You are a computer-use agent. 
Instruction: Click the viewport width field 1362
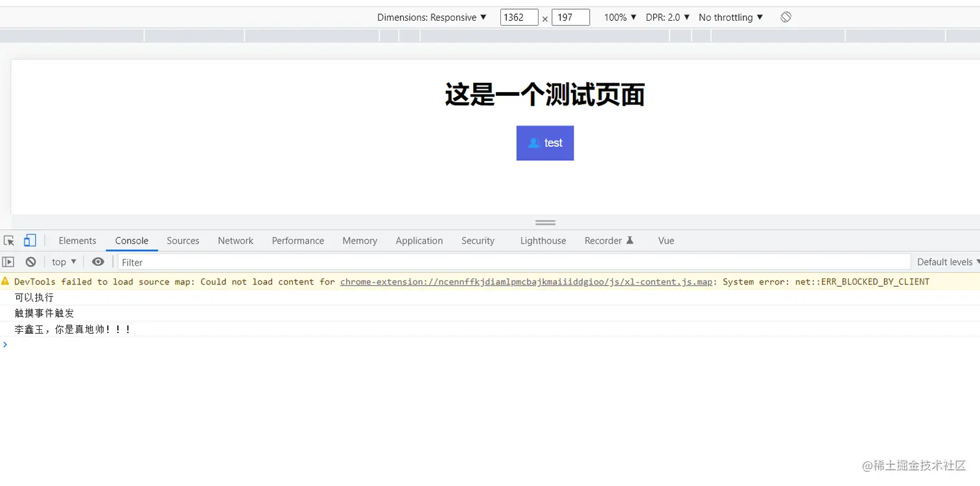[x=519, y=17]
